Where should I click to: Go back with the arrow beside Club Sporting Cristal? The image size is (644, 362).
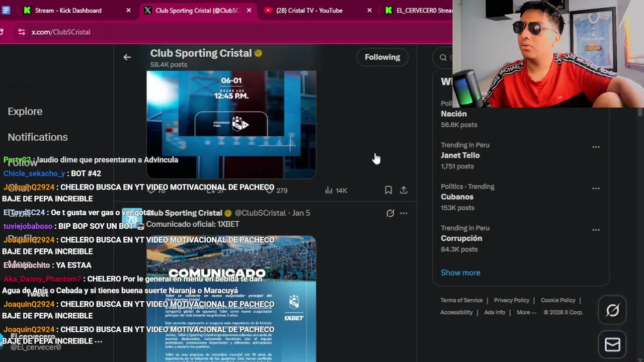[127, 57]
